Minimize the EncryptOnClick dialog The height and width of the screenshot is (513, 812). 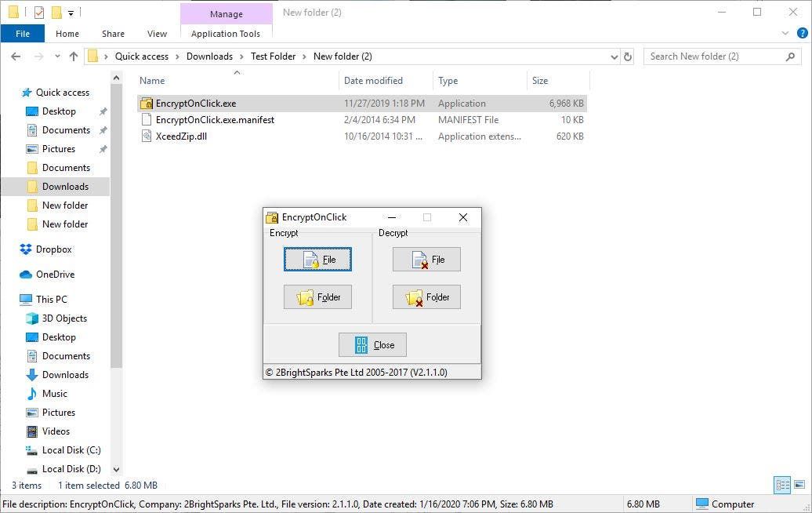[x=392, y=217]
